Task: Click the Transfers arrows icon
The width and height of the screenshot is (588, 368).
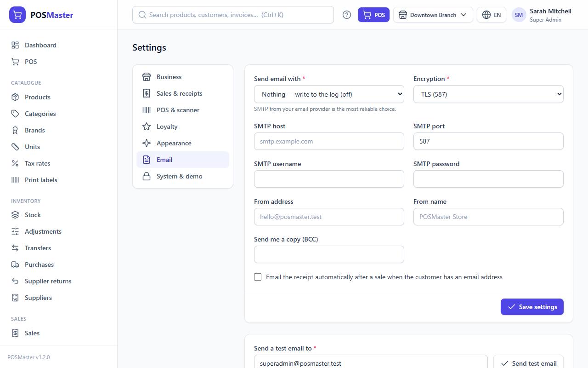Action: 15,248
